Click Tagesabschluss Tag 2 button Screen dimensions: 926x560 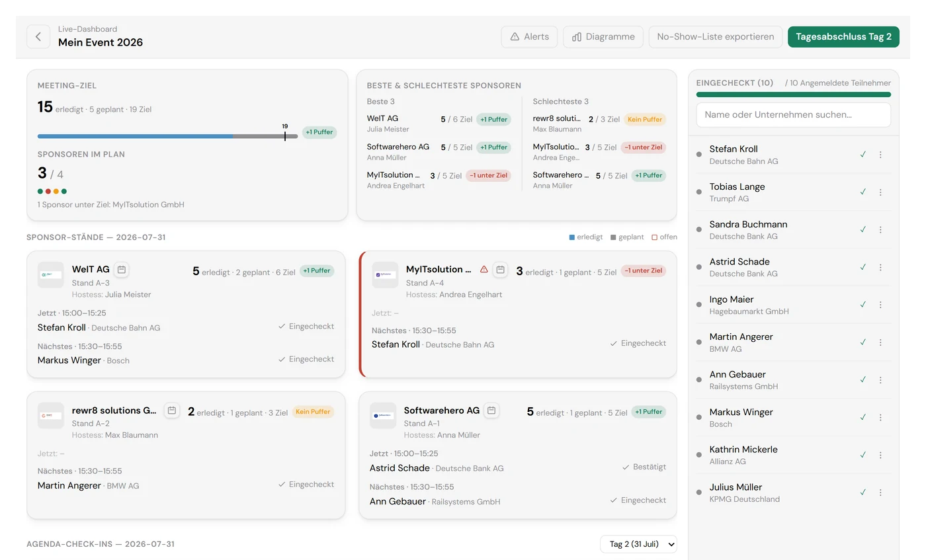coord(843,37)
